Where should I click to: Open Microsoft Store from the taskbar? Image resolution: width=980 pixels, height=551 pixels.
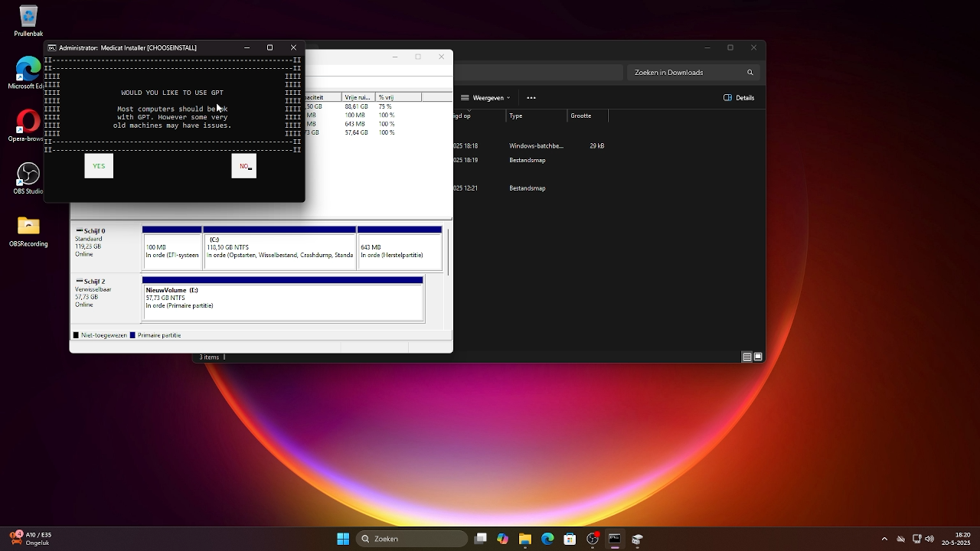click(570, 539)
